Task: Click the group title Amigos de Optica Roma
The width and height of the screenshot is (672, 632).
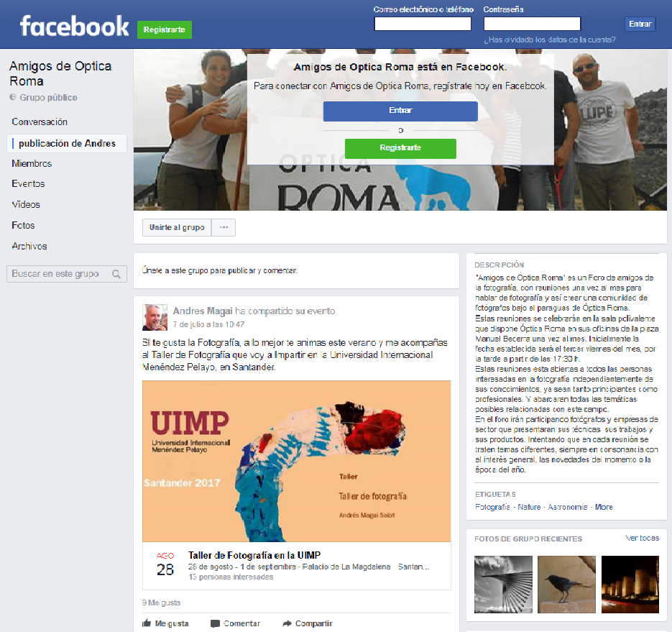Action: click(60, 73)
